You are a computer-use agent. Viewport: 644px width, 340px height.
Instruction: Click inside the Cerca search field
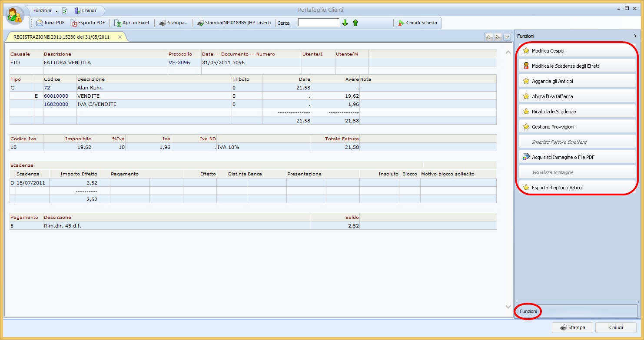(318, 23)
